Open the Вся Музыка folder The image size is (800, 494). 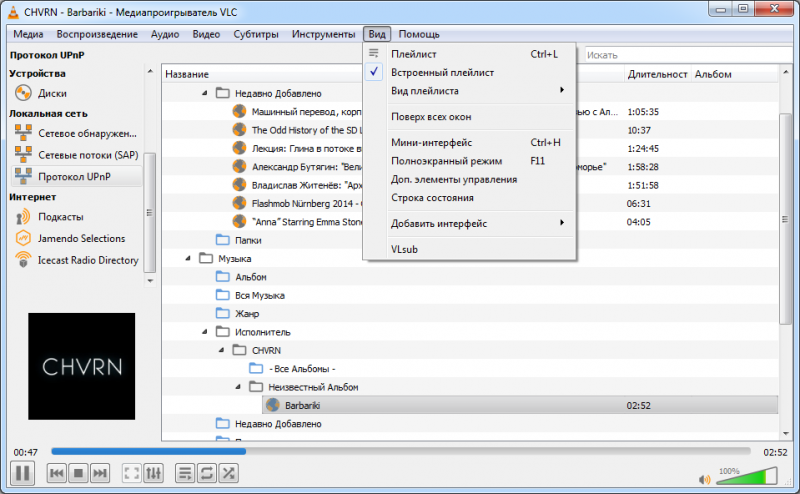coord(250,295)
